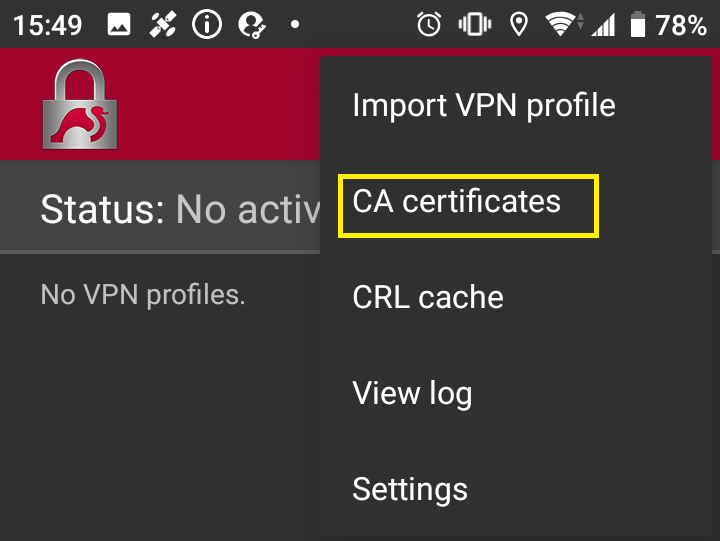Tap the vibrate mode status icon

click(x=473, y=25)
